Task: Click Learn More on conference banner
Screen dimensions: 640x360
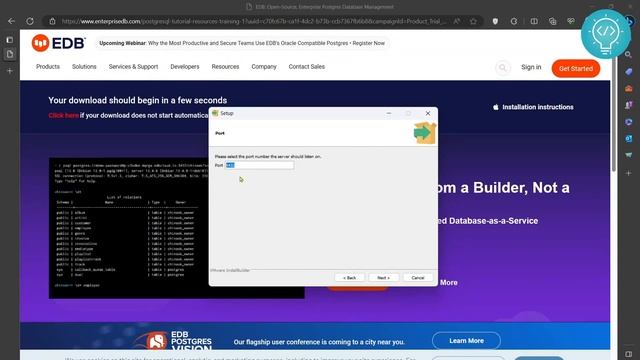Action: (x=466, y=341)
